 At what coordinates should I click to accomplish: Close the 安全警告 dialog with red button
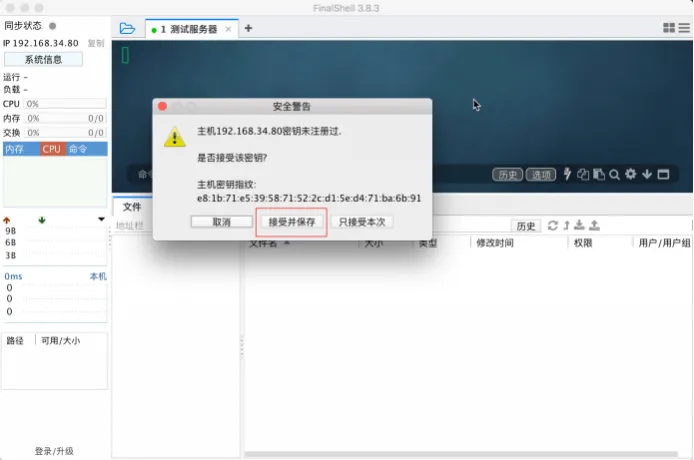coord(162,106)
